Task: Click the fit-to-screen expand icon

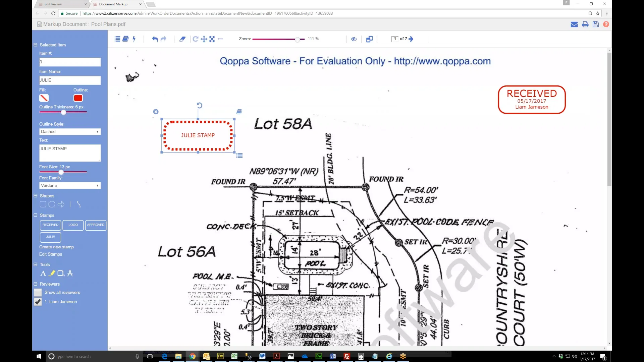Action: 212,39
